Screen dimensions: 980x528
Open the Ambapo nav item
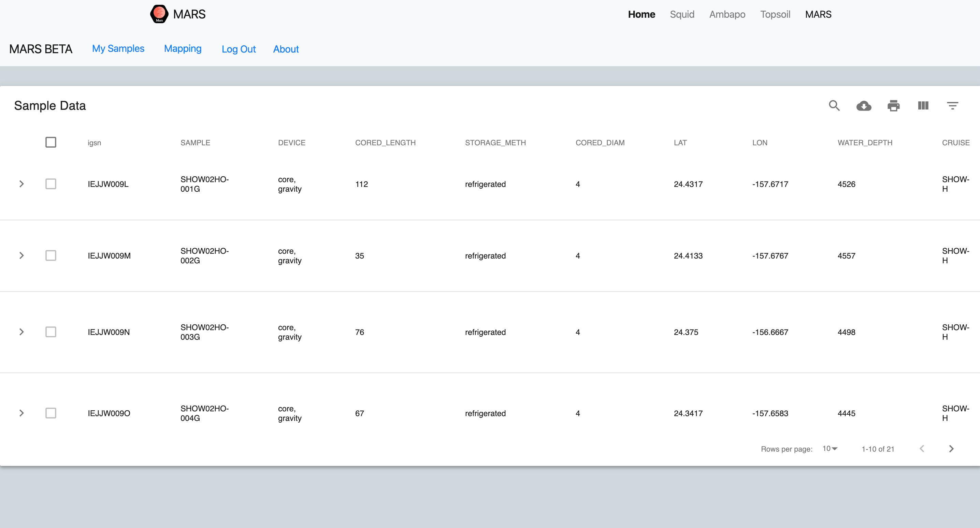pyautogui.click(x=727, y=14)
